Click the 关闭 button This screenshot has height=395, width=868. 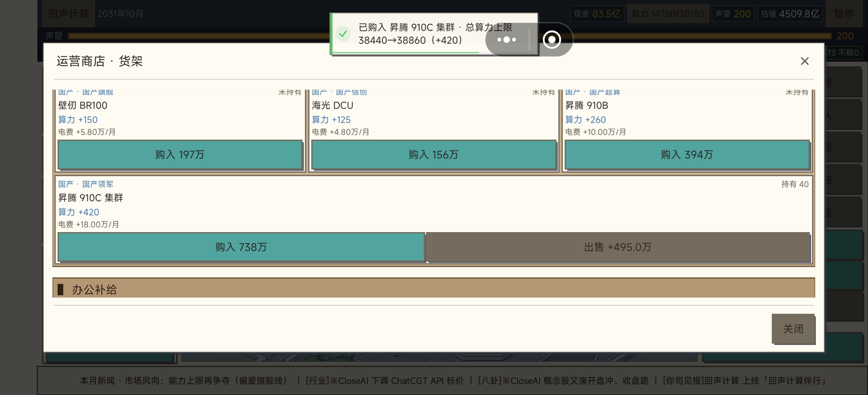click(793, 329)
